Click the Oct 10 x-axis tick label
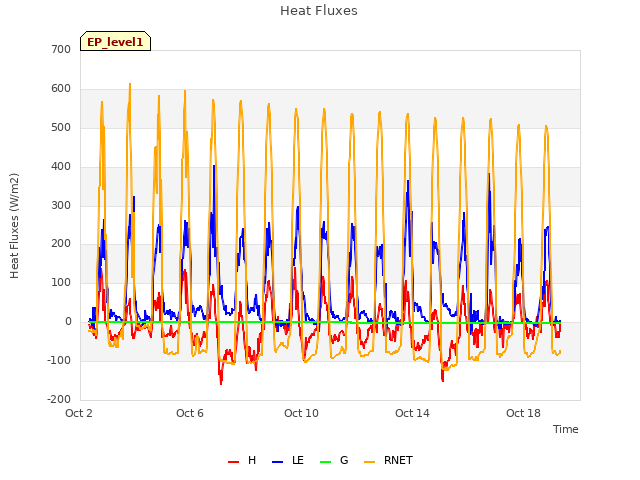The height and width of the screenshot is (480, 640). pos(301,413)
